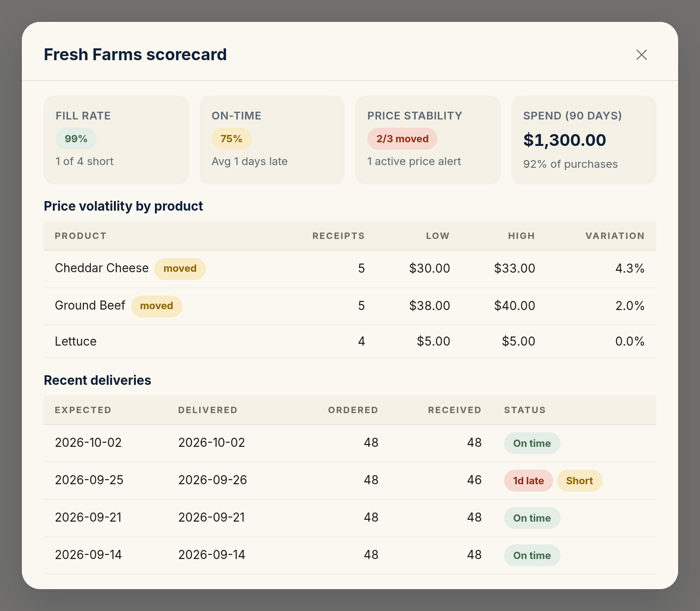700x611 pixels.
Task: Click 'Avg 1 days late' text
Action: click(x=249, y=161)
